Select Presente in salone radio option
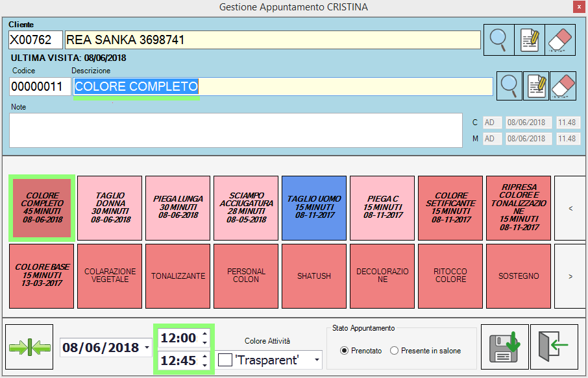This screenshot has height=378, width=588. (394, 351)
